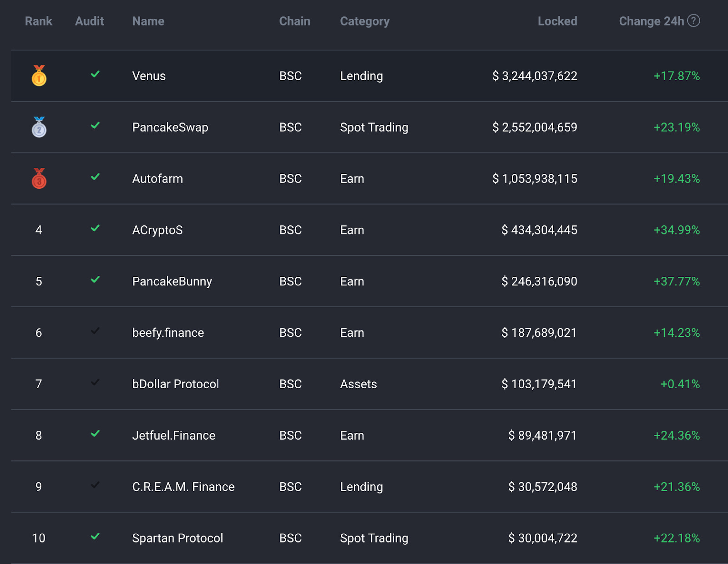Click Spot Trading category in PancakeSwap row
The width and height of the screenshot is (728, 564).
pyautogui.click(x=374, y=127)
